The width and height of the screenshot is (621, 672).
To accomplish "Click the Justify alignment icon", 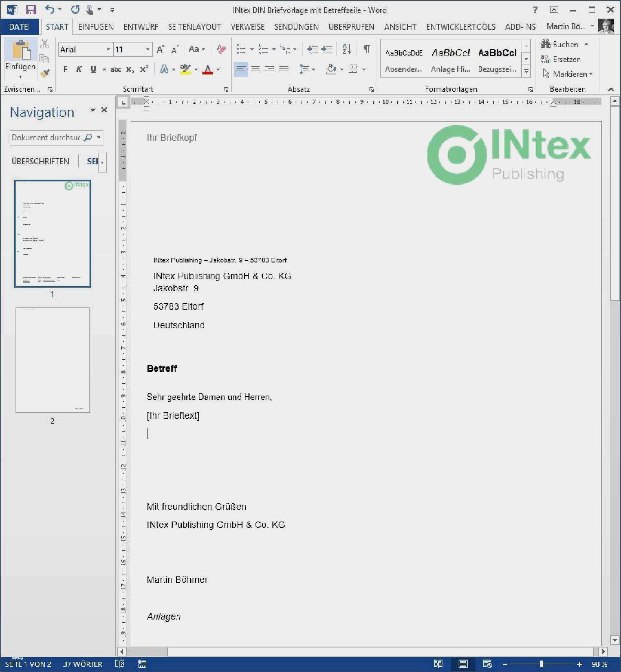I will click(x=284, y=69).
